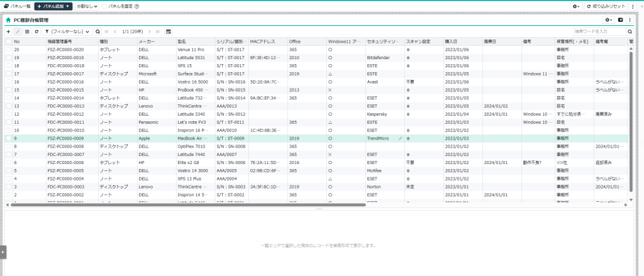Click the パネル一覧 button
644x276 pixels.
click(x=17, y=6)
